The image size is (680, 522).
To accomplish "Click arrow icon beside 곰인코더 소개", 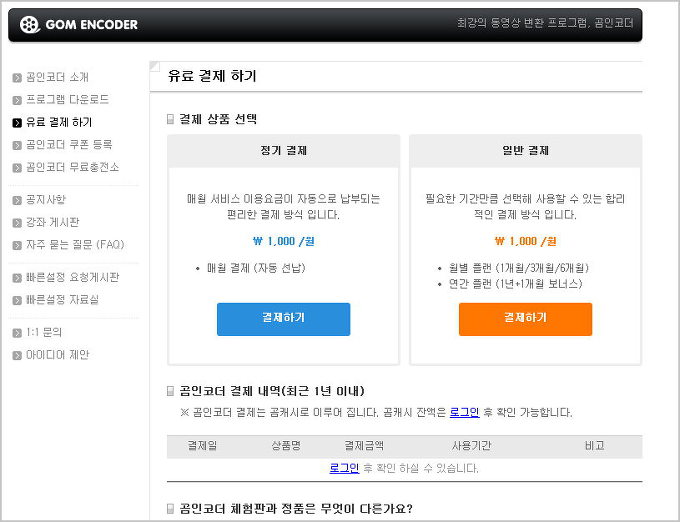I will 17,78.
